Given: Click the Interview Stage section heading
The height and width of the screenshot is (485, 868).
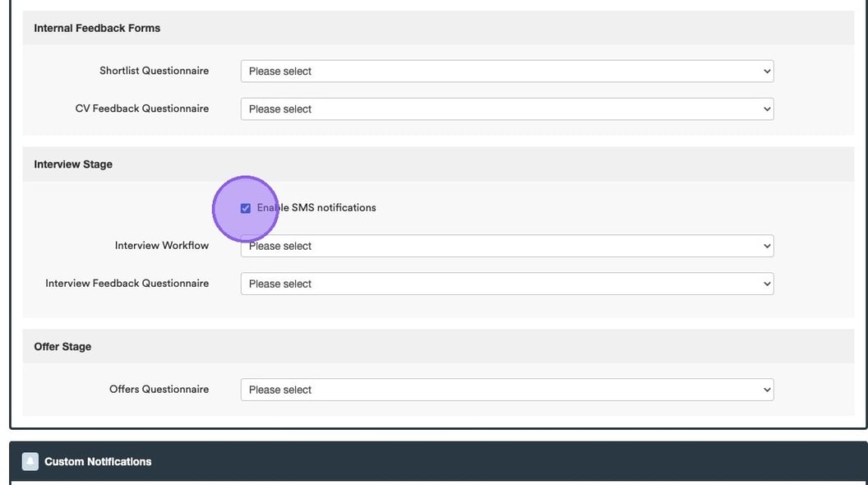Looking at the screenshot, I should tap(73, 164).
